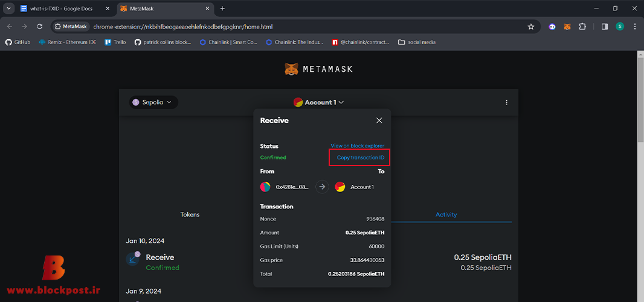Viewport: 644px width, 302px height.
Task: Click the MetaMask fox logo header
Action: point(319,69)
